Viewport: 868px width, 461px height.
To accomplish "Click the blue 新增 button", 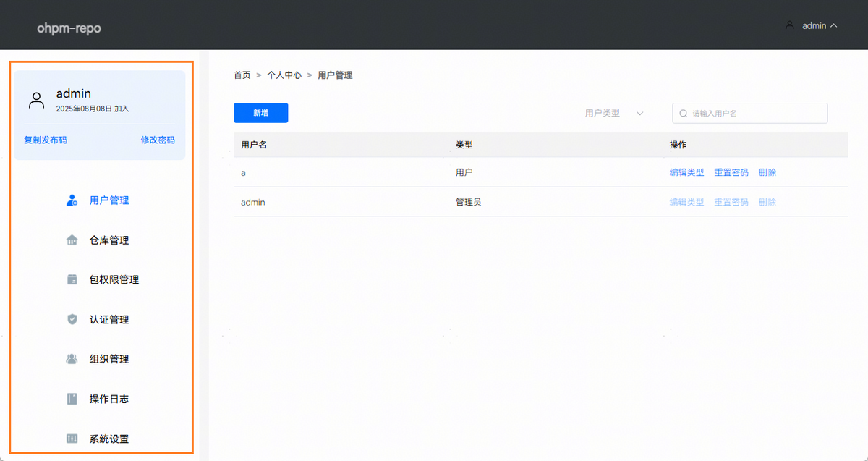I will point(260,113).
